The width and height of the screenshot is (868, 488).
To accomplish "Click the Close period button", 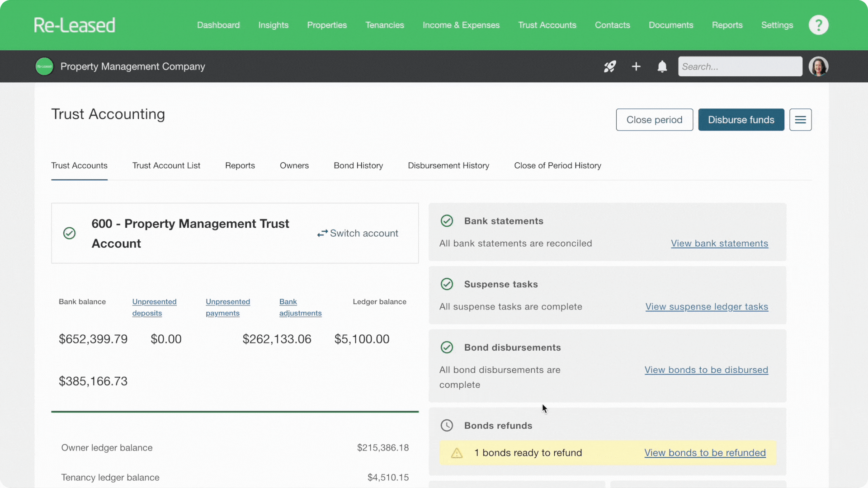I will pos(654,120).
